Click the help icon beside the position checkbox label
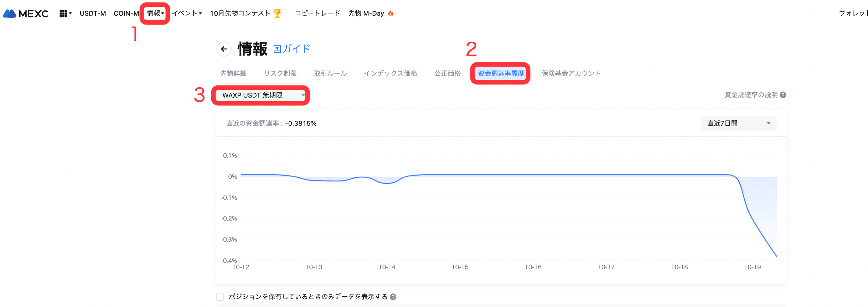 [x=393, y=297]
